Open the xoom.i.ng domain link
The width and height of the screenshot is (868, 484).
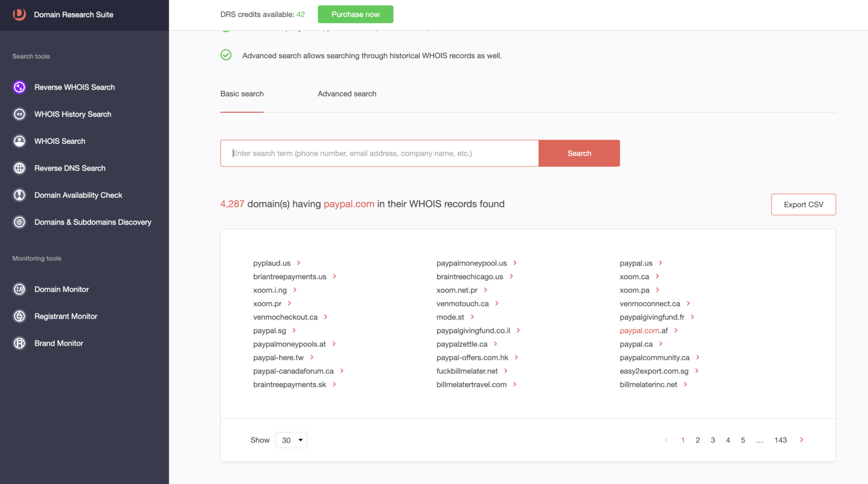coord(270,290)
